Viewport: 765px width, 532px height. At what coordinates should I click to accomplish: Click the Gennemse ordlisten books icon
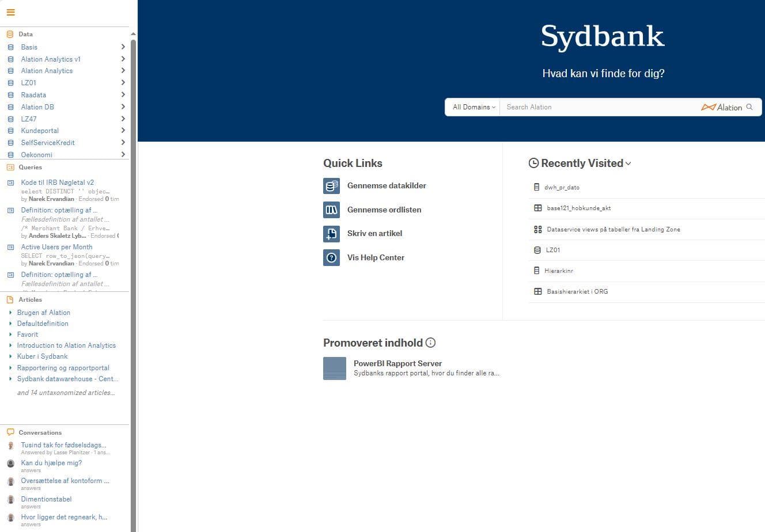pos(331,210)
